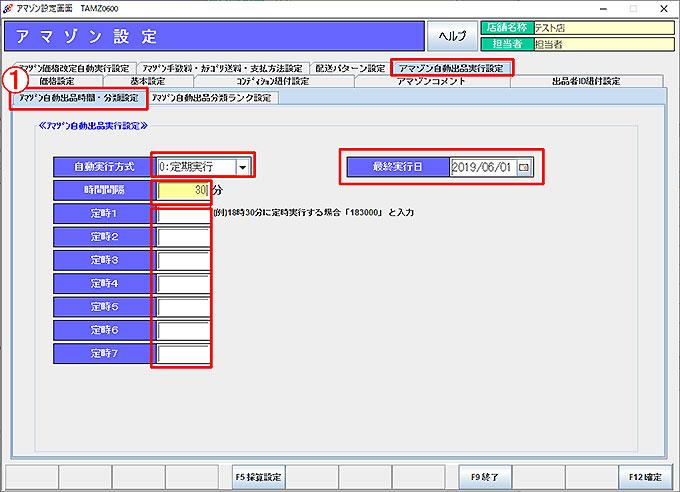
Task: Open the アマゾン価格改定自動実行設定 tab
Action: pyautogui.click(x=73, y=68)
